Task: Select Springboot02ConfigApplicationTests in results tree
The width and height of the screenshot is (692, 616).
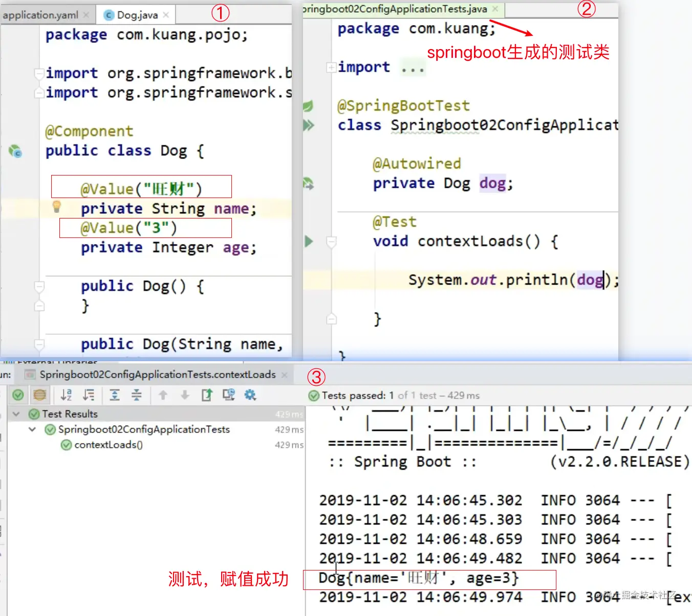Action: (144, 429)
